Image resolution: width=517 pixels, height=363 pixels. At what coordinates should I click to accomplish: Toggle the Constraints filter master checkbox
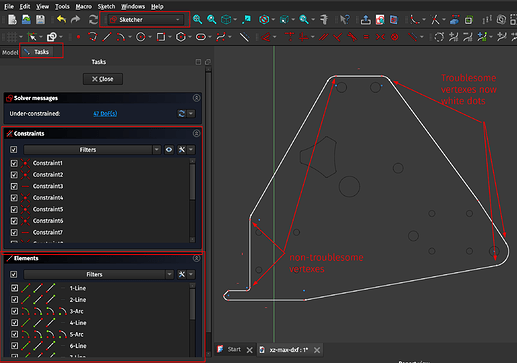click(x=14, y=150)
